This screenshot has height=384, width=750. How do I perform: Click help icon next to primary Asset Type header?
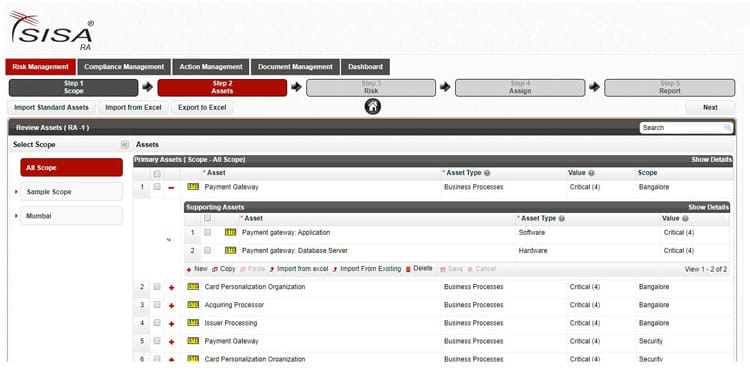[x=487, y=173]
